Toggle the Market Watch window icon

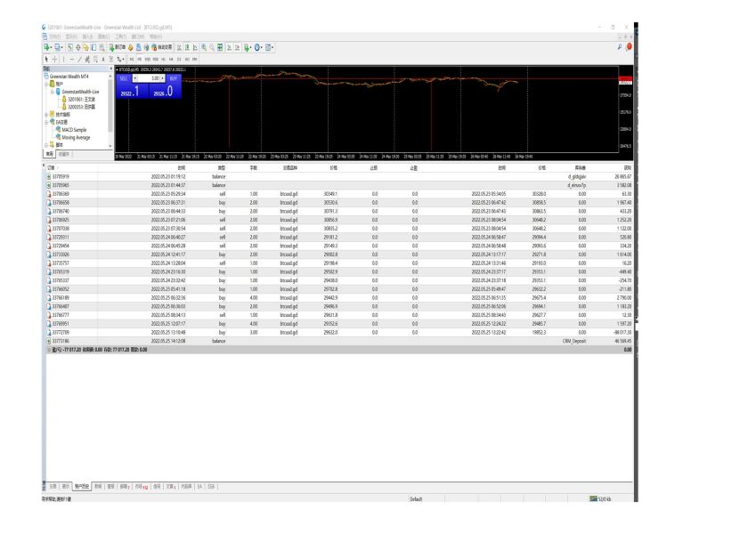(70, 47)
